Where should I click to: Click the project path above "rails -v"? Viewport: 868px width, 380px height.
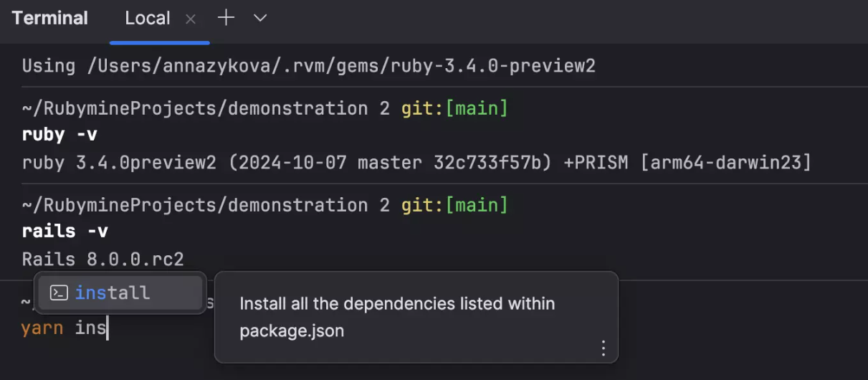[205, 206]
